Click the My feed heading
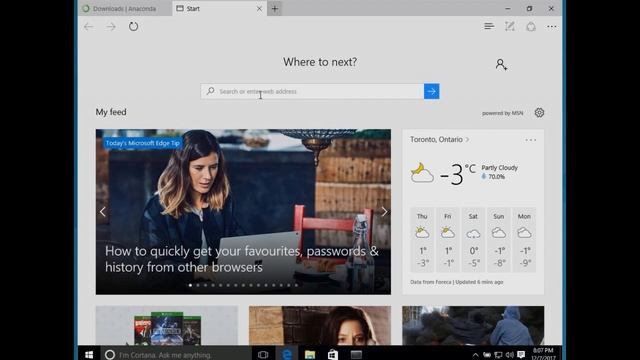This screenshot has height=360, width=640. click(x=111, y=112)
